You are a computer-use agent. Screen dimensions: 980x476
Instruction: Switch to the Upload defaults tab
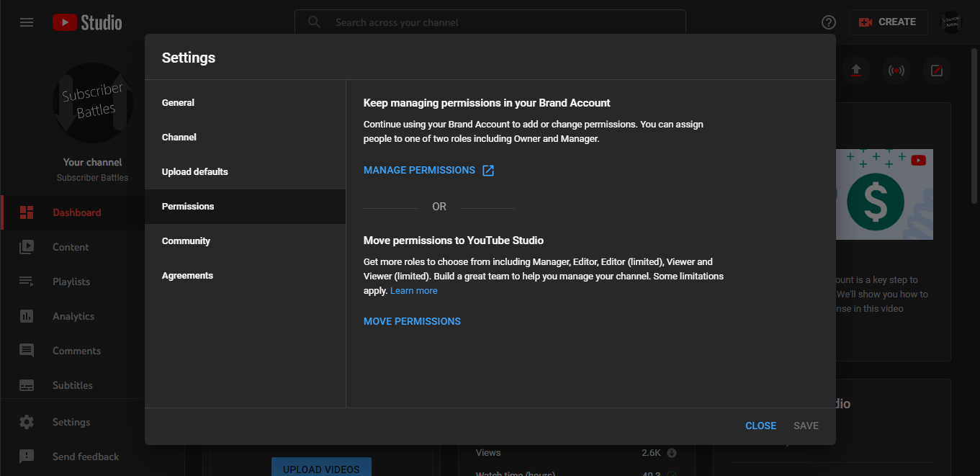(x=246, y=172)
